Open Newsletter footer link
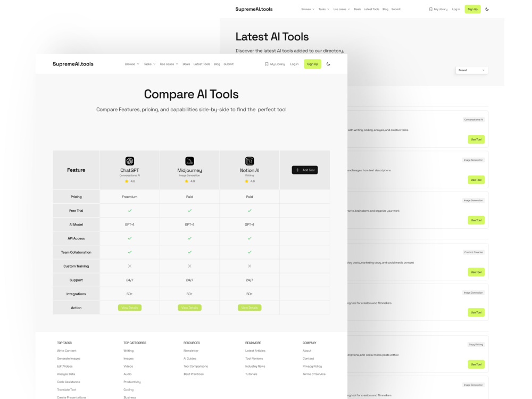 [191, 351]
